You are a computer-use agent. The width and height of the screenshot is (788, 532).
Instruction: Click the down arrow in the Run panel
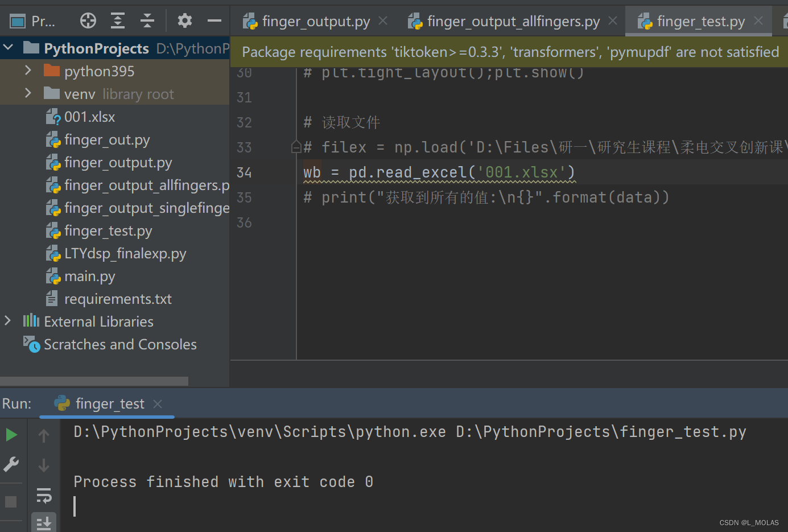pyautogui.click(x=44, y=465)
